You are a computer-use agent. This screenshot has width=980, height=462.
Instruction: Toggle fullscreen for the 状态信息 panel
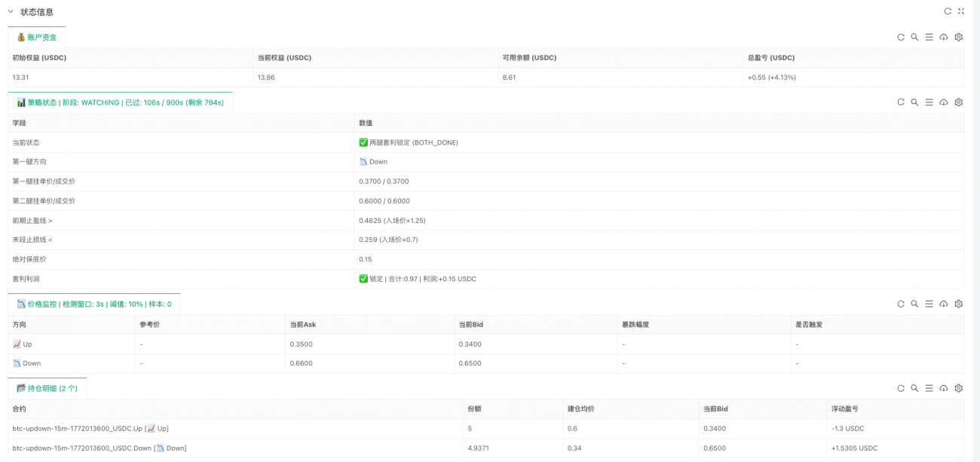[961, 11]
